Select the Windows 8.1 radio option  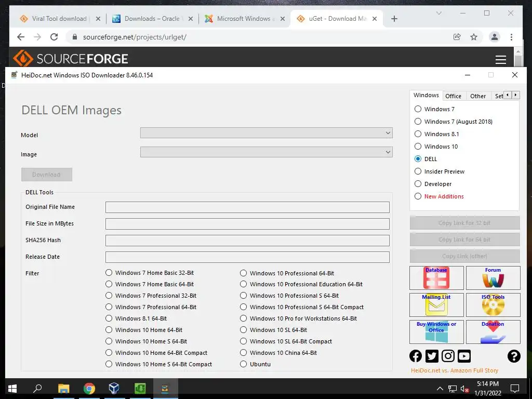[437, 134]
